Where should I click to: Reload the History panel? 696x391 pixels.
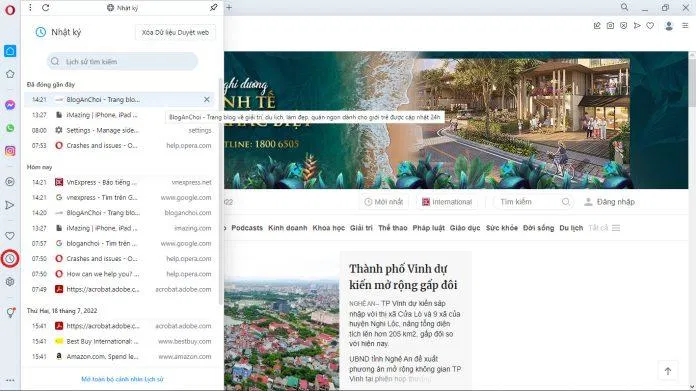coord(45,8)
